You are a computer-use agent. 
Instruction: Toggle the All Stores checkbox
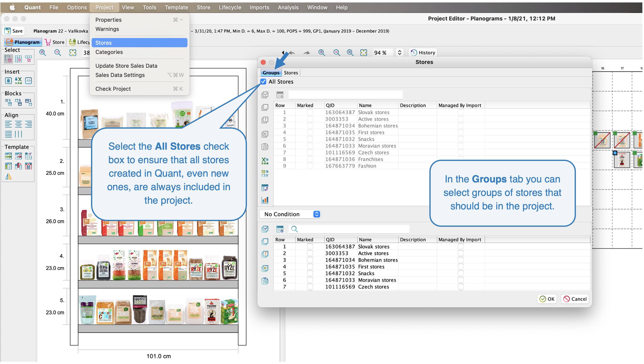263,82
